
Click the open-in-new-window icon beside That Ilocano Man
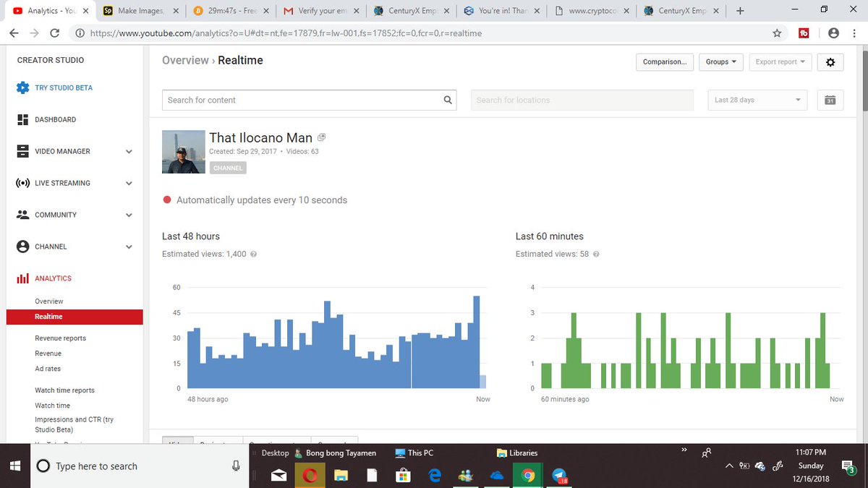click(x=322, y=137)
